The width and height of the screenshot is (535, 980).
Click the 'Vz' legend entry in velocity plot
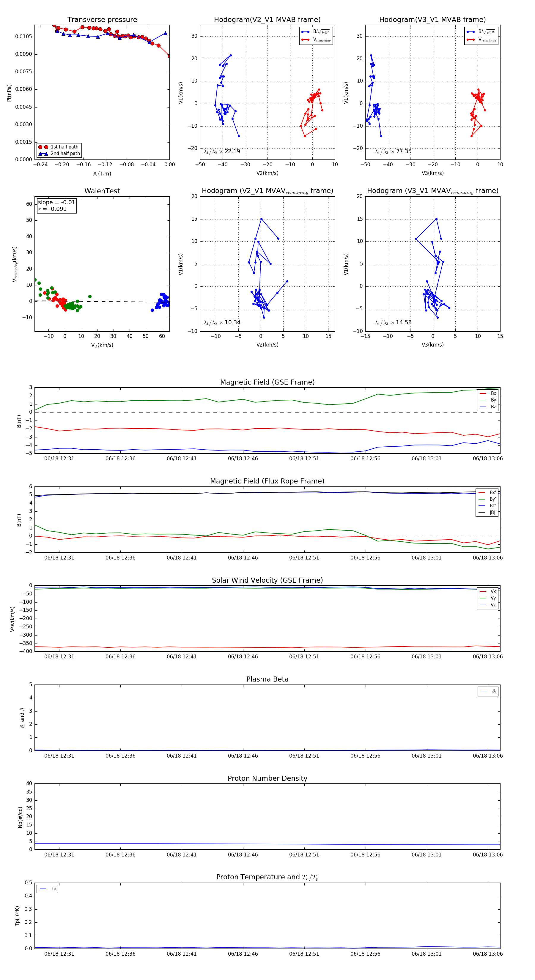click(488, 605)
